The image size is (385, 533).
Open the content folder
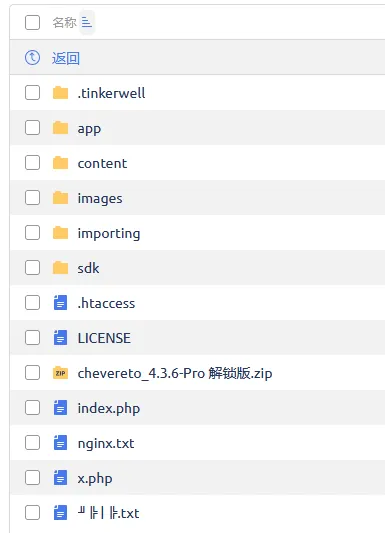pos(102,164)
